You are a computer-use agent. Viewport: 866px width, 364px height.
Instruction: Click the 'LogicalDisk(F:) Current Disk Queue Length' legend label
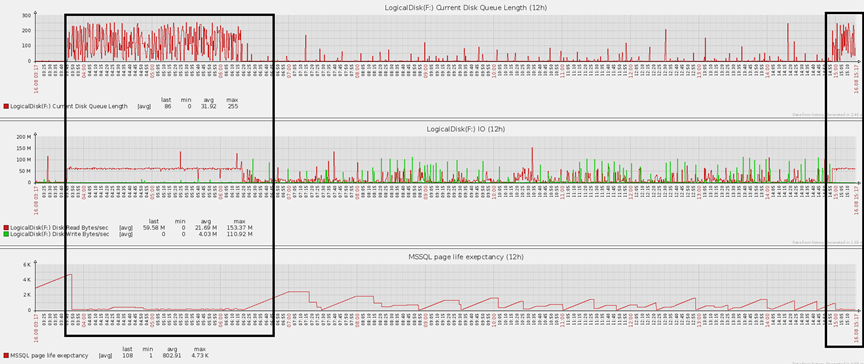(x=69, y=106)
